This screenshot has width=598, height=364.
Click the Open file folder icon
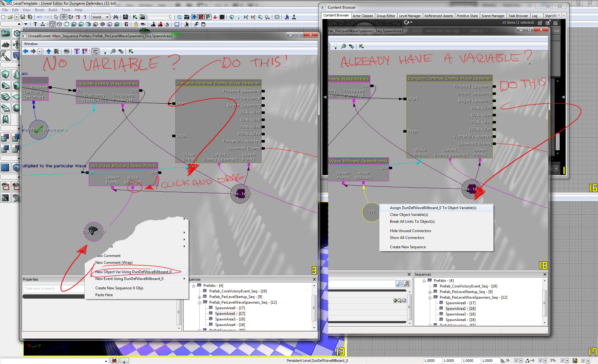pyautogui.click(x=10, y=17)
